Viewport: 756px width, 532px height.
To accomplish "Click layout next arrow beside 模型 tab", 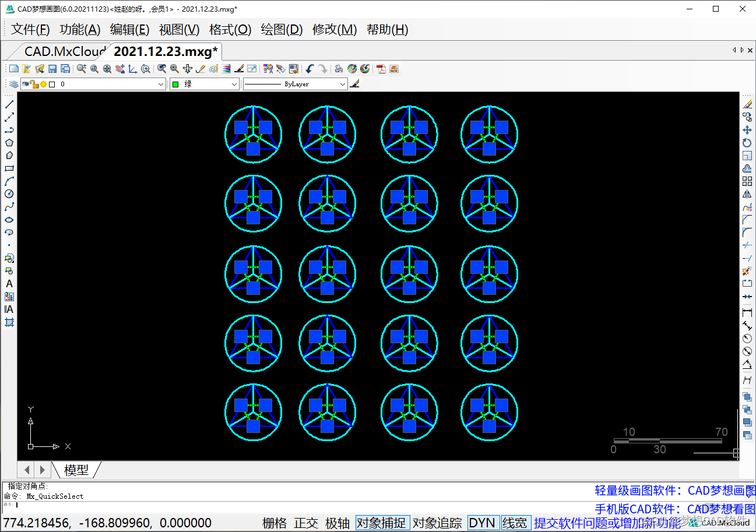I will 42,469.
